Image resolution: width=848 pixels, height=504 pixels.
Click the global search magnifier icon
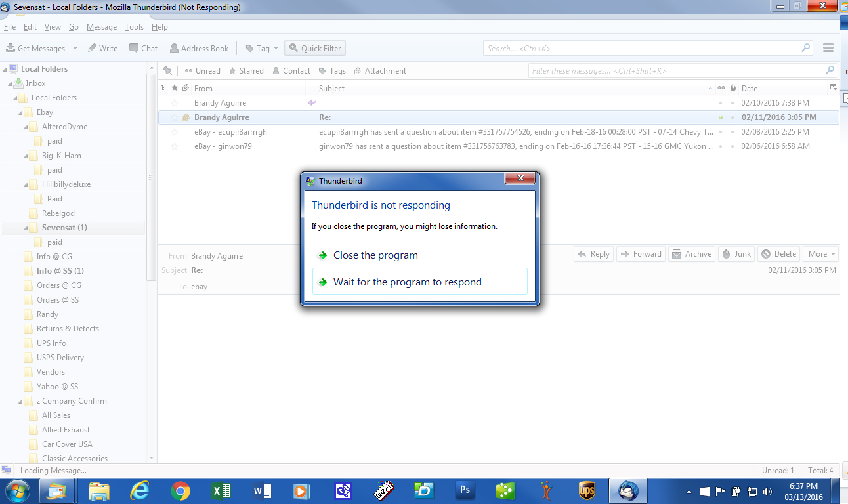click(x=806, y=48)
